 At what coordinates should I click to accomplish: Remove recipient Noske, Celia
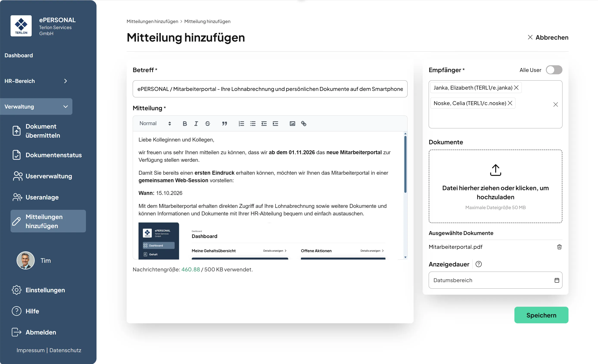point(510,103)
